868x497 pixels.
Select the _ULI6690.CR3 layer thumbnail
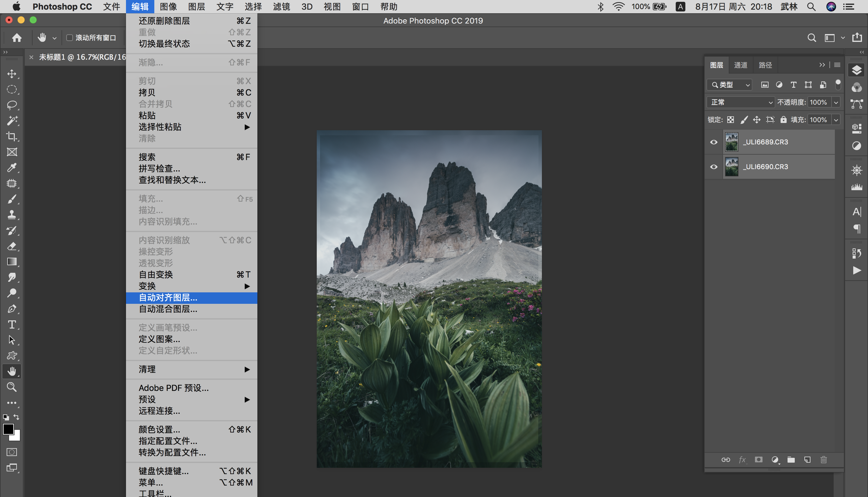click(x=731, y=167)
